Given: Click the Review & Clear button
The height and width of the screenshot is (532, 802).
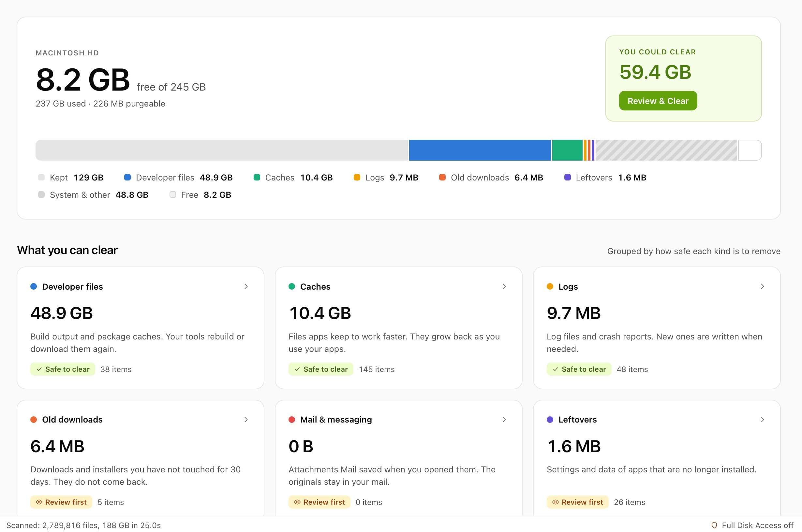Looking at the screenshot, I should pos(658,101).
